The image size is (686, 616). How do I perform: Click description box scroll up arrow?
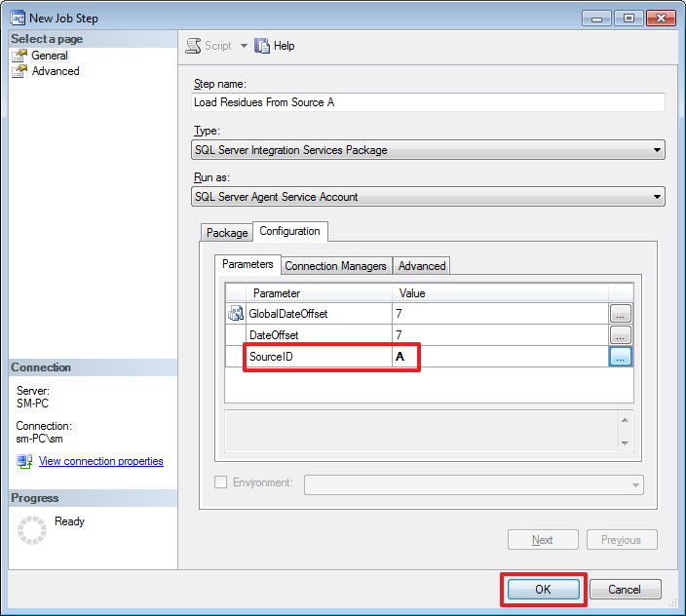(x=625, y=420)
